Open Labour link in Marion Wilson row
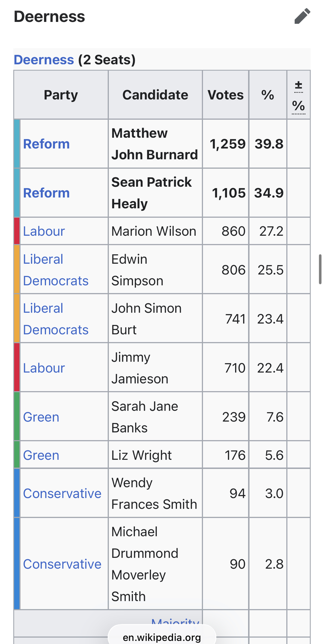 coord(44,231)
